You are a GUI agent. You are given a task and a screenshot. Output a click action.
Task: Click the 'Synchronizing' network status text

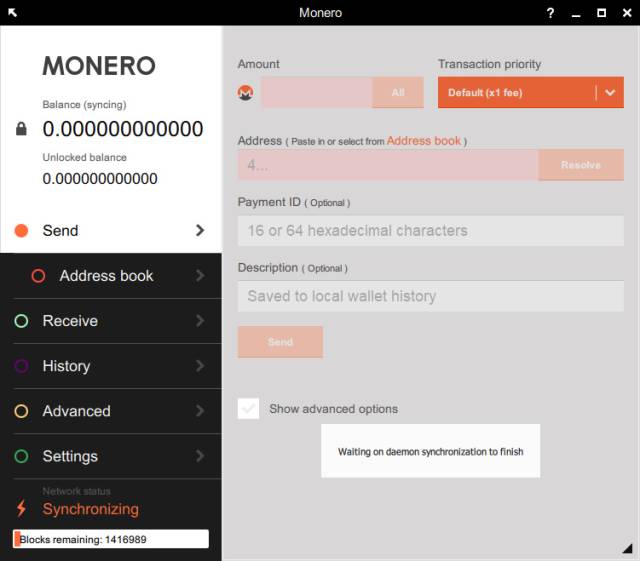(91, 509)
